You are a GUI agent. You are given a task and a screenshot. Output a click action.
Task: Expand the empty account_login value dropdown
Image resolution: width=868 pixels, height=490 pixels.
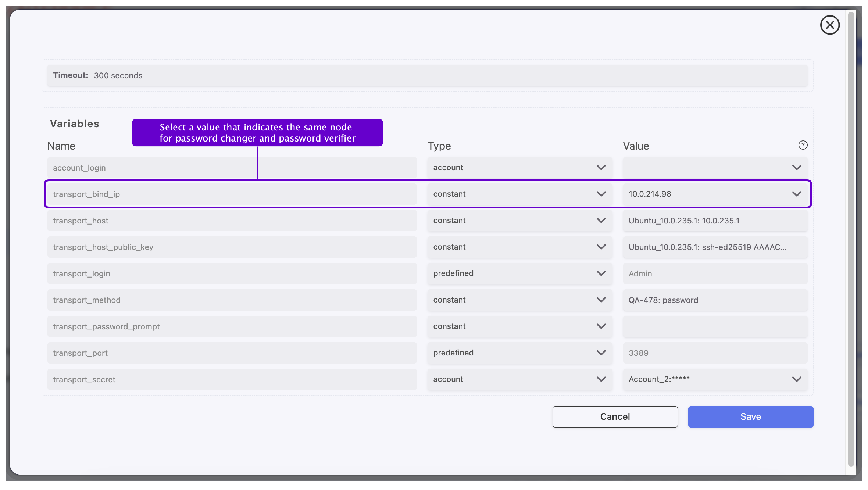pyautogui.click(x=715, y=168)
